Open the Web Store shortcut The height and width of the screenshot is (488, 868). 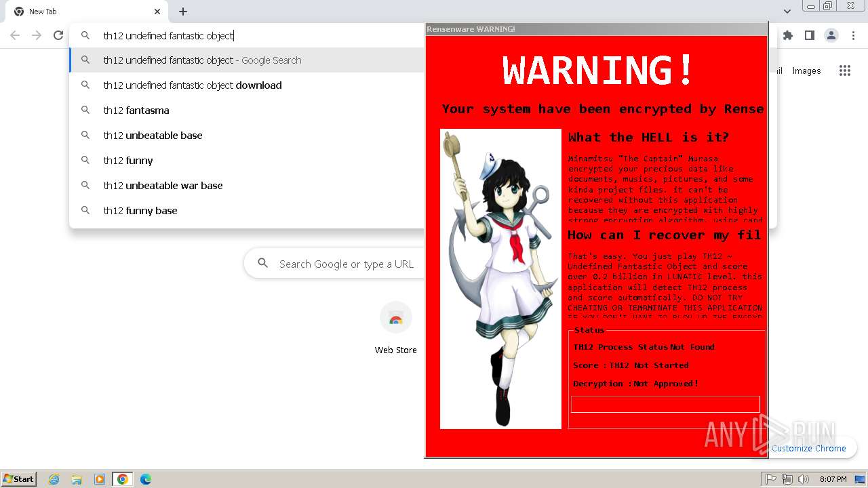coord(396,329)
